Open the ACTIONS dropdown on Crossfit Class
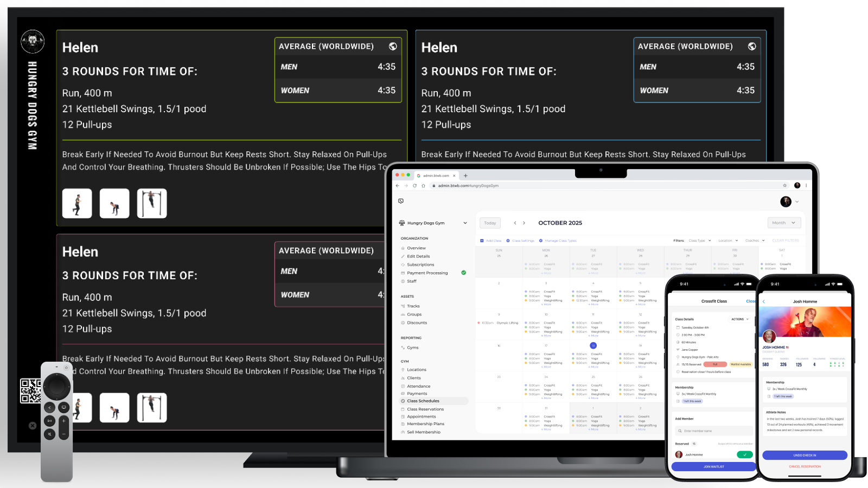 click(x=740, y=319)
